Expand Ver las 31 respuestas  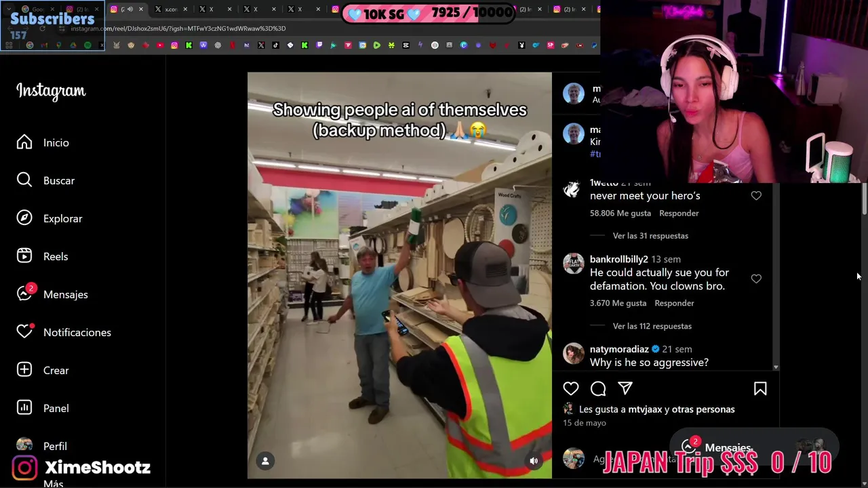650,236
